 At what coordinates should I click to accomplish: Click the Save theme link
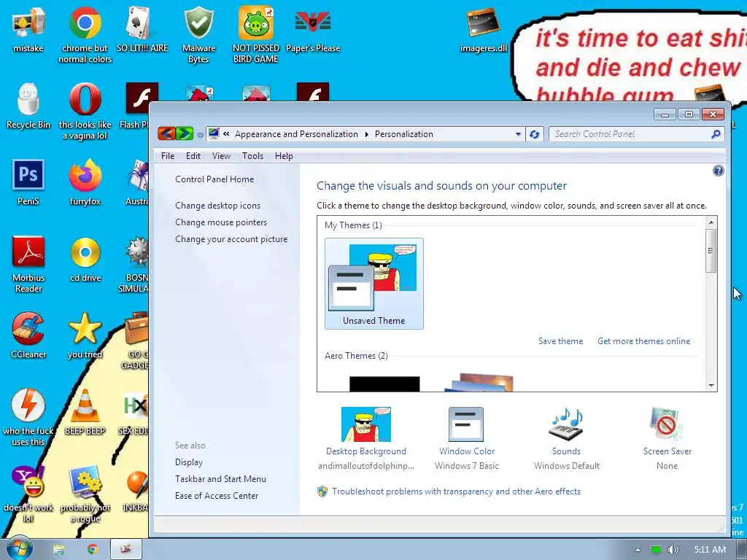560,341
